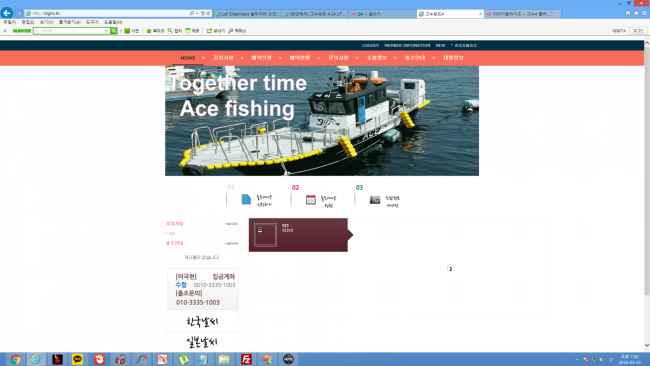
Task: Switch to the 이미지슬라이드 browser tab
Action: coord(518,14)
